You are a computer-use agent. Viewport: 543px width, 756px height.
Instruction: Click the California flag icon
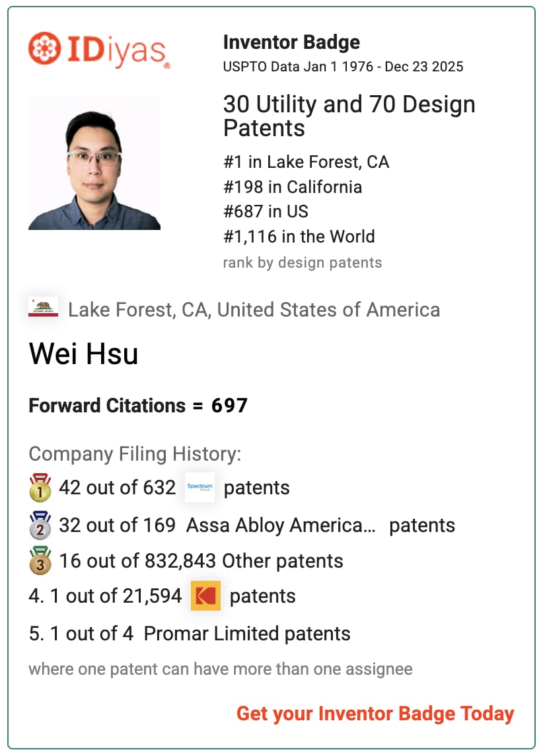pyautogui.click(x=43, y=309)
